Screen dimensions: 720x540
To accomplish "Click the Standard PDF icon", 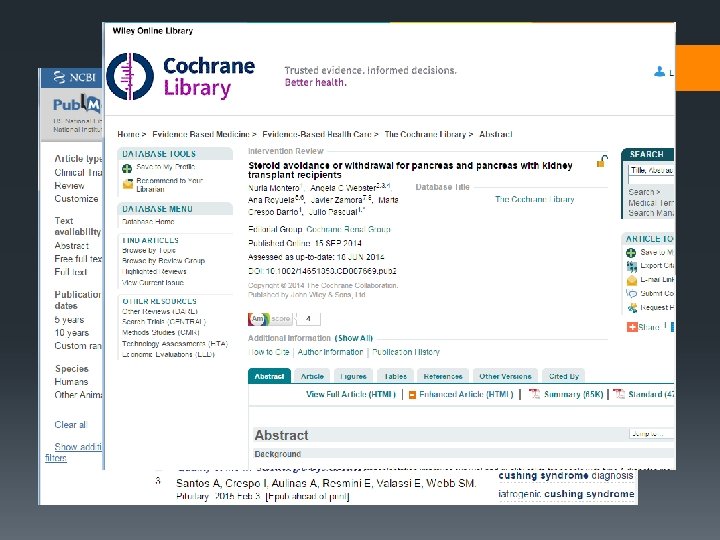I will click(x=619, y=394).
